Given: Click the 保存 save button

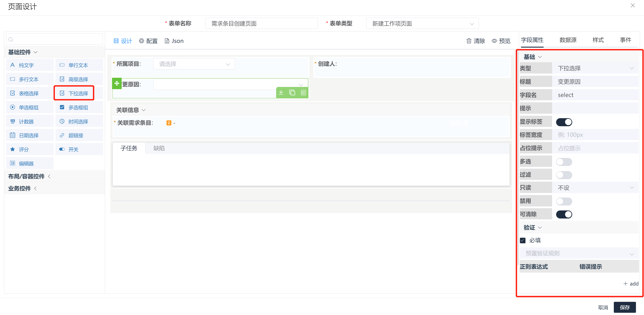Looking at the screenshot, I should tap(625, 307).
